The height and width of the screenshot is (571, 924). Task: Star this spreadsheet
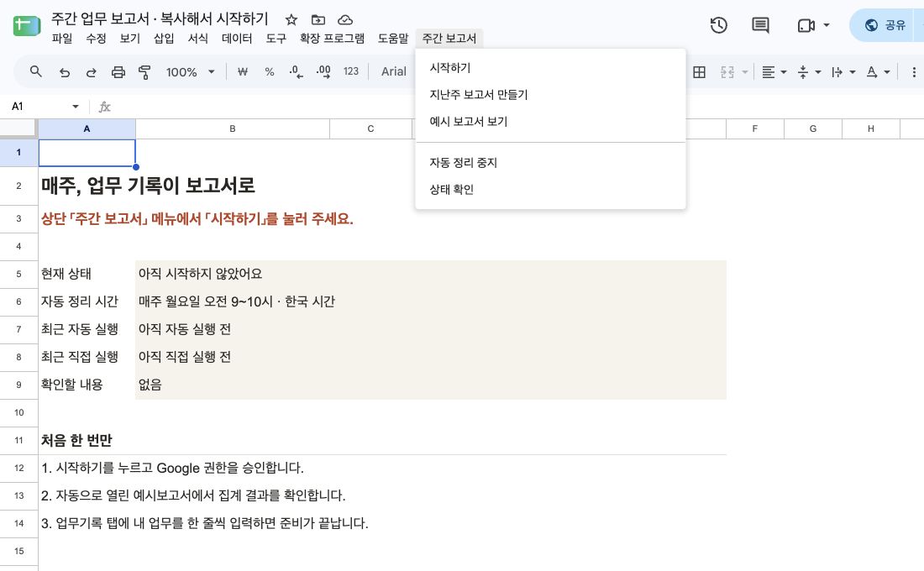291,19
